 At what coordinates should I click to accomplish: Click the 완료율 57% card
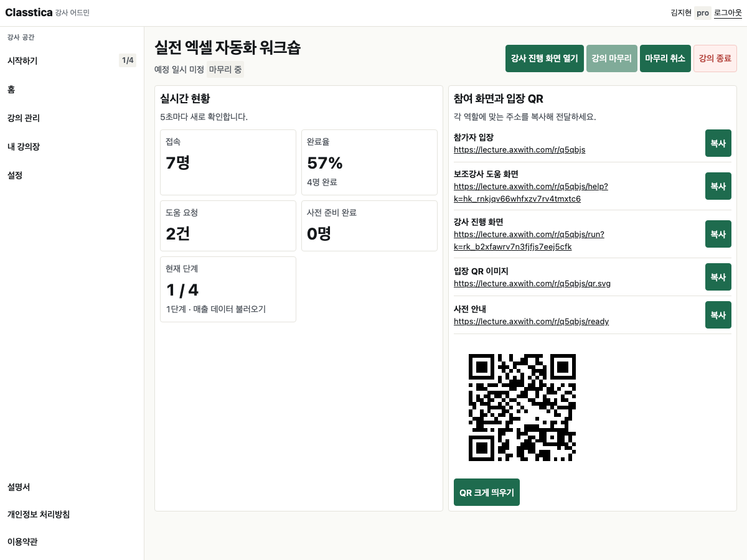tap(369, 162)
